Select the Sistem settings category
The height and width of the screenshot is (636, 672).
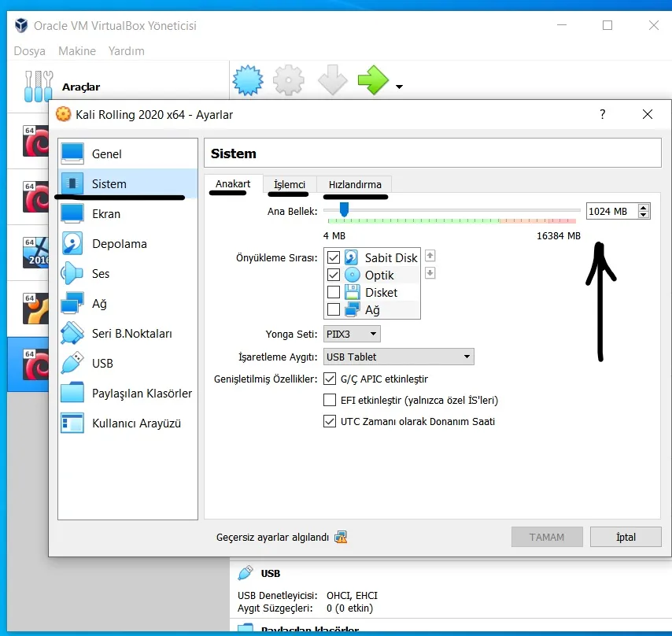[127, 184]
